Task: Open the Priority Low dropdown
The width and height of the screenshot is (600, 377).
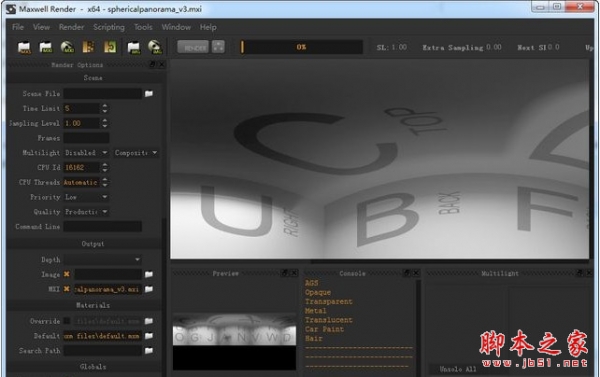Action: (86, 197)
